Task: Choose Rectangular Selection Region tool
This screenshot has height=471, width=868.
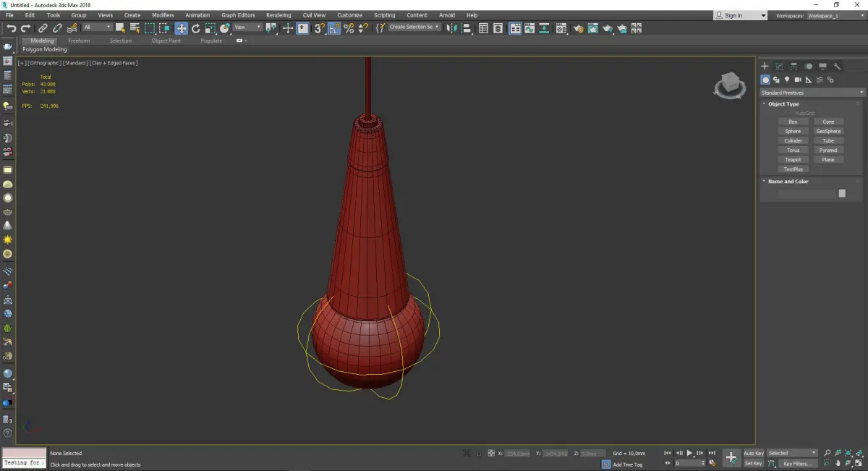Action: click(150, 28)
